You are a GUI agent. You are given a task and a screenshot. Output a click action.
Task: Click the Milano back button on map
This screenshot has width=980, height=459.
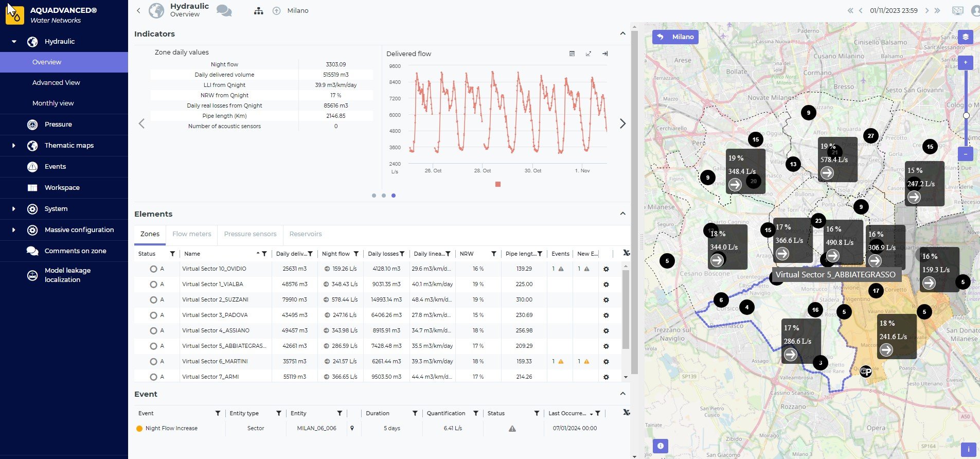click(675, 37)
